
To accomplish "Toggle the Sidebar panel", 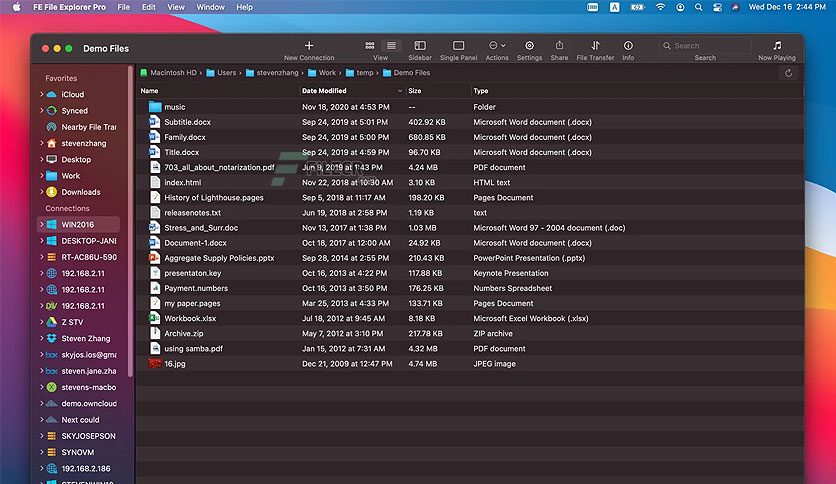I will (420, 46).
